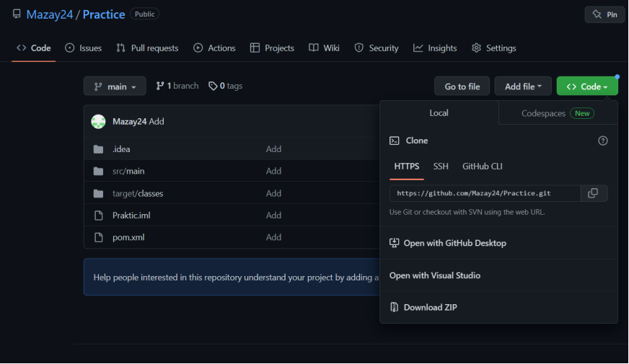Open the .idea folder
Image resolution: width=629 pixels, height=364 pixels.
coord(121,149)
